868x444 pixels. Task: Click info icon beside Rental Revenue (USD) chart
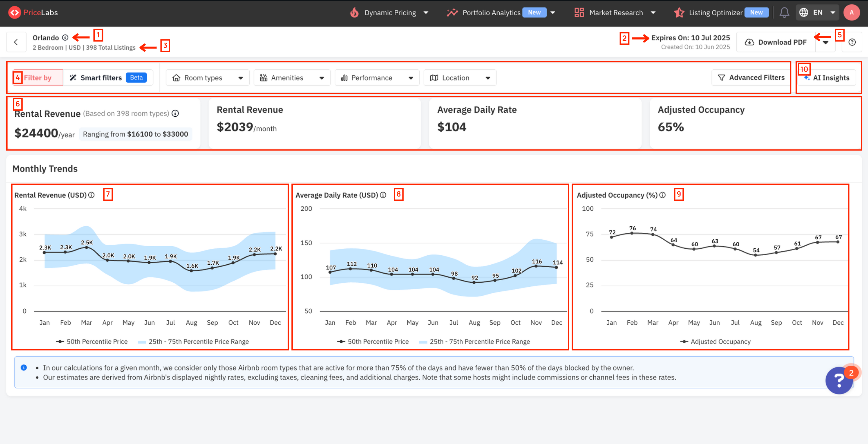91,195
